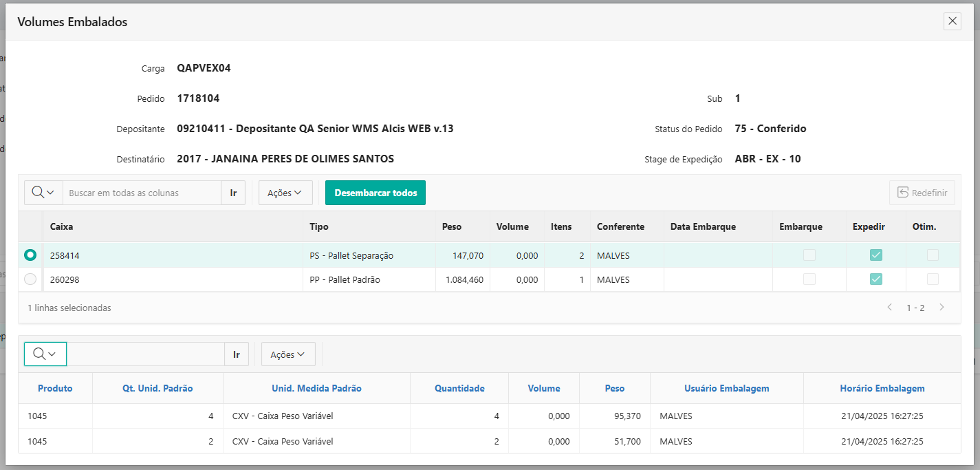Viewport: 980px width, 470px height.
Task: Select radio button for box 258414
Action: click(x=30, y=255)
